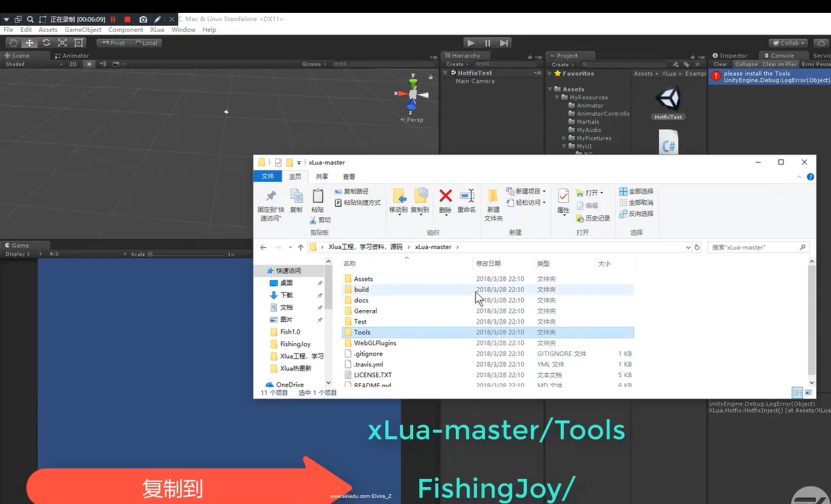Open Easy access (轻松访问) dropdown
This screenshot has height=504, width=831.
526,202
